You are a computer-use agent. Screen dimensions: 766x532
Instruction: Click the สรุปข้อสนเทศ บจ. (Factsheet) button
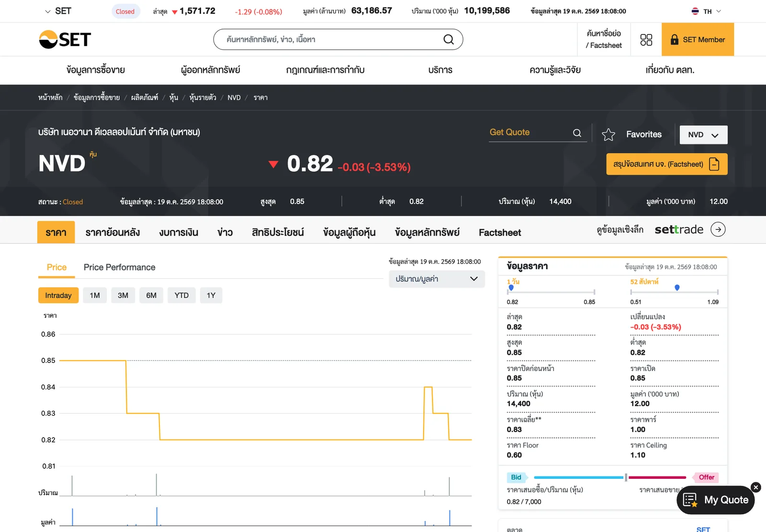667,164
